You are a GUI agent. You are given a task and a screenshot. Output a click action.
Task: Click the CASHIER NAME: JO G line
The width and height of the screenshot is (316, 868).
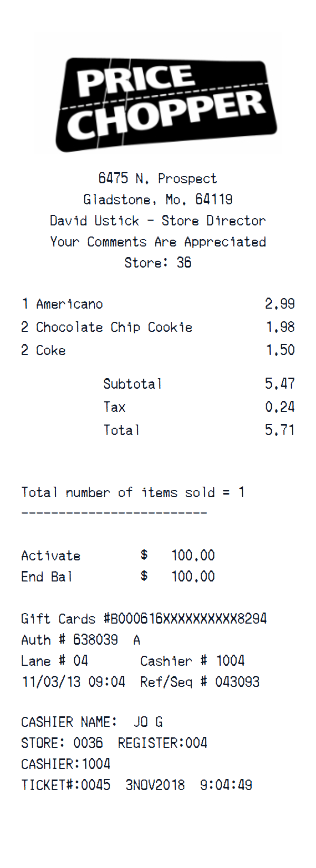click(x=92, y=722)
